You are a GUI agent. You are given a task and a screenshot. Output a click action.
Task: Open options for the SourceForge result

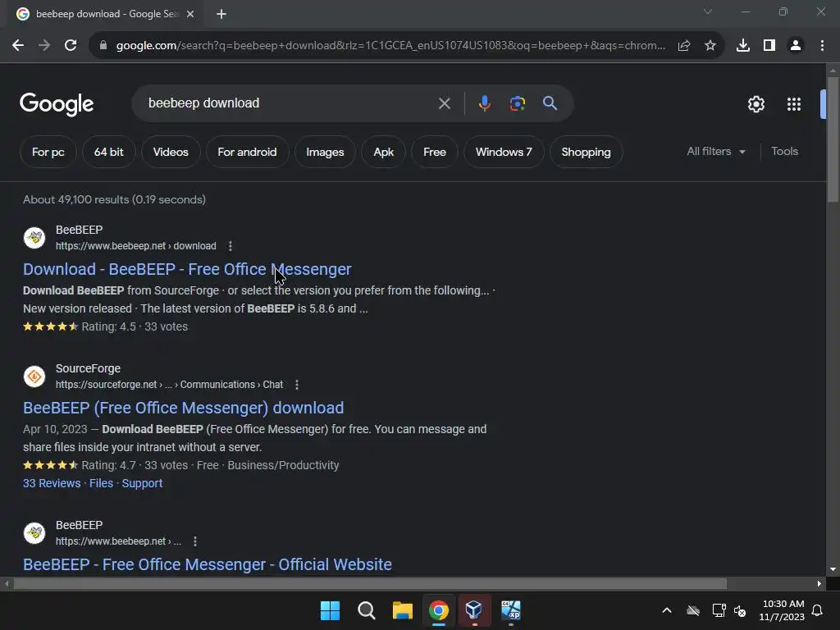297,385
